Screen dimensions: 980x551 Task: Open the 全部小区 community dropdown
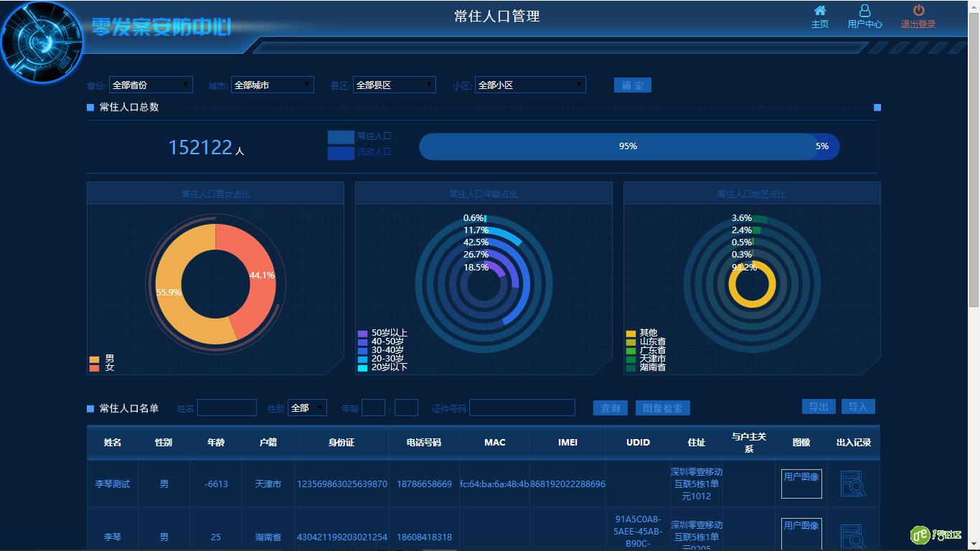tap(530, 85)
